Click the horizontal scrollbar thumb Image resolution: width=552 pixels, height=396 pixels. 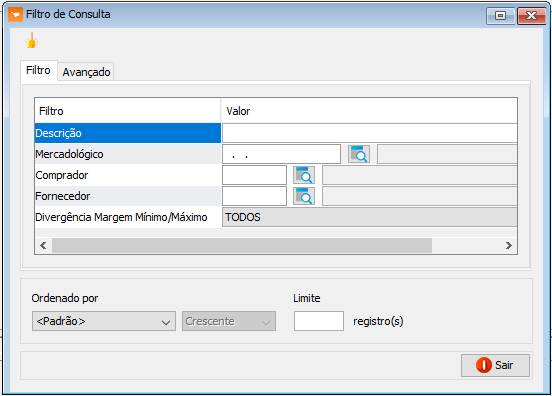(242, 245)
